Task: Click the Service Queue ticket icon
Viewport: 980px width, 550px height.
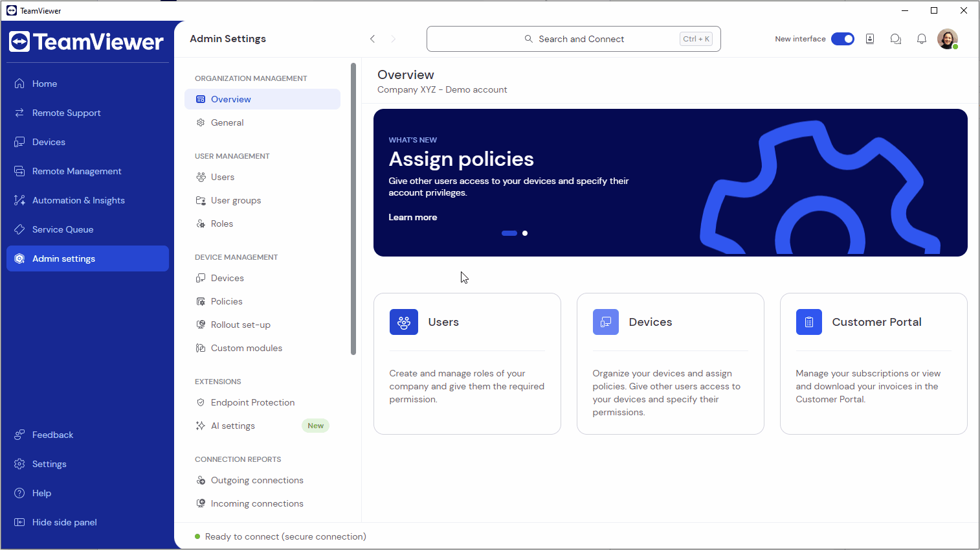Action: click(x=19, y=229)
